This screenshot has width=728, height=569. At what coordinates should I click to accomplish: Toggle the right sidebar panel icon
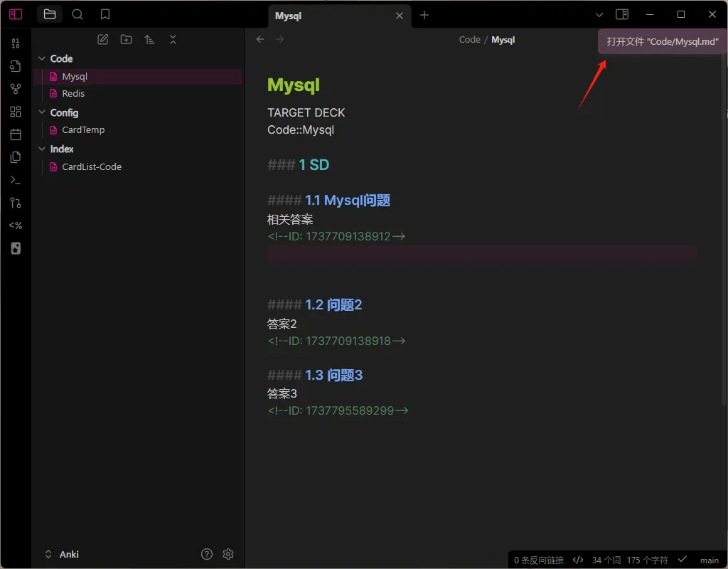pos(622,14)
